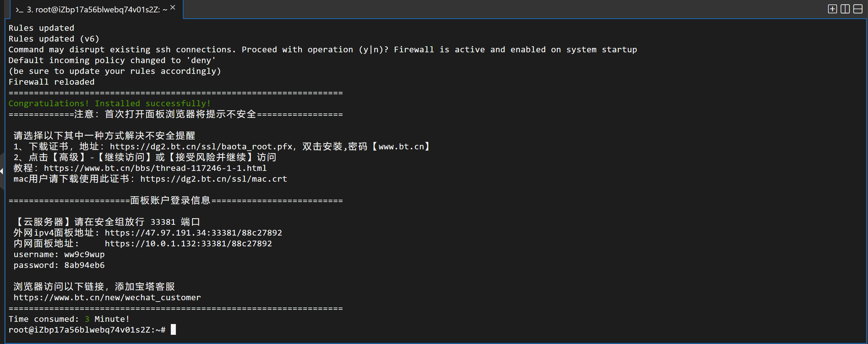Split the terminal into side-by-side panes
Viewport: 868px width, 344px height.
point(845,9)
